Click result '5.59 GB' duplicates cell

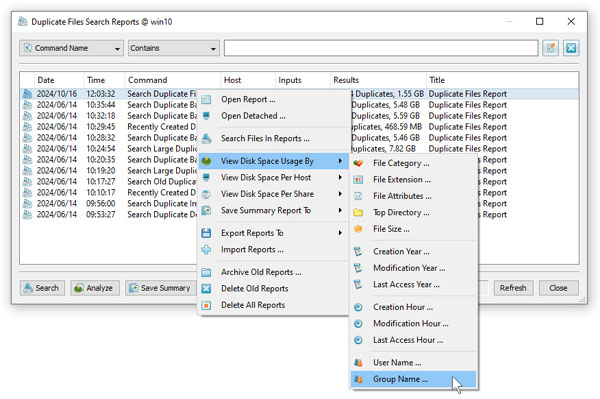(386, 116)
